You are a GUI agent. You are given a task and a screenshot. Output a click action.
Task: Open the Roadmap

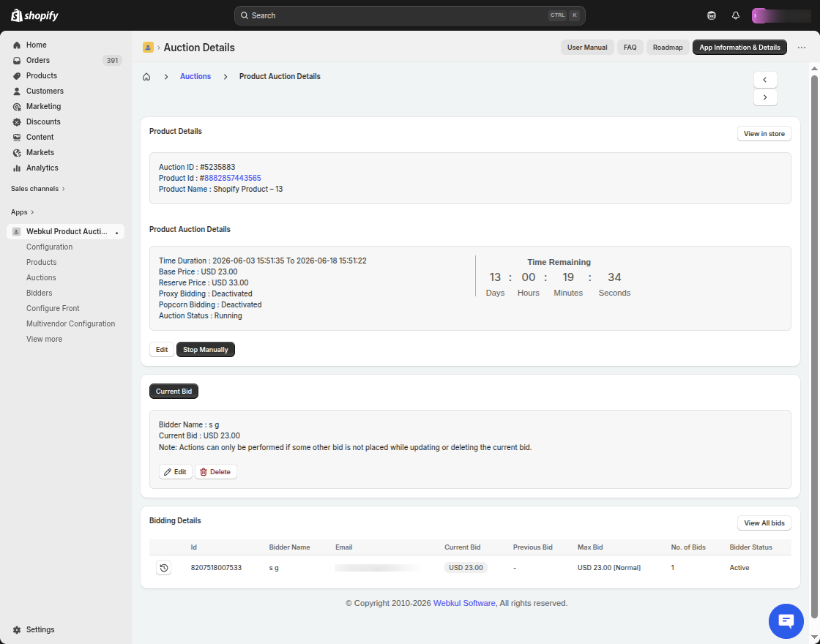click(x=668, y=48)
